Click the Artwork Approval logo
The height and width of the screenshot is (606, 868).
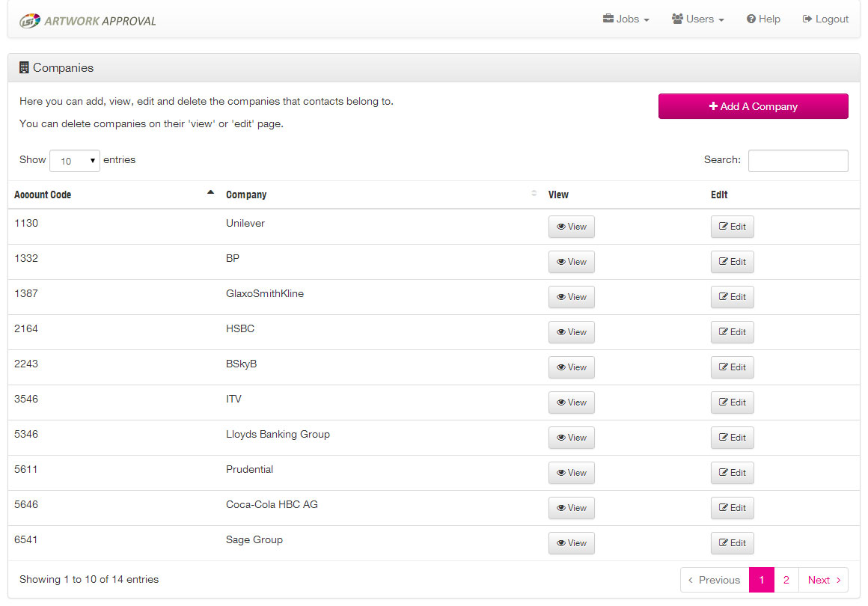(x=88, y=20)
